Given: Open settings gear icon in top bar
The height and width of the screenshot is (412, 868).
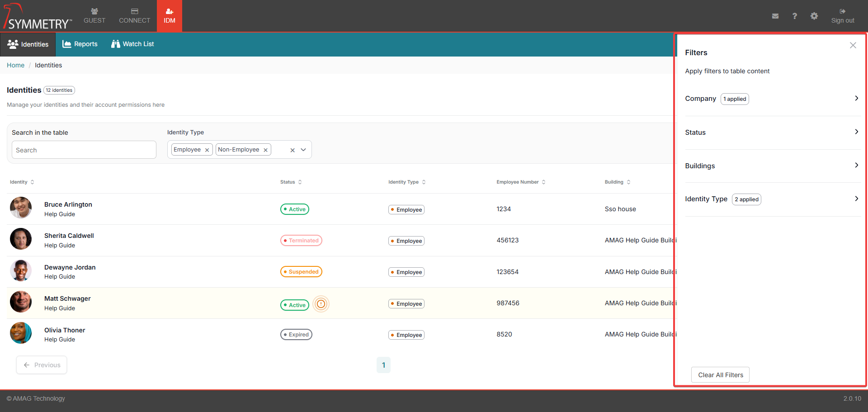Looking at the screenshot, I should [x=814, y=16].
